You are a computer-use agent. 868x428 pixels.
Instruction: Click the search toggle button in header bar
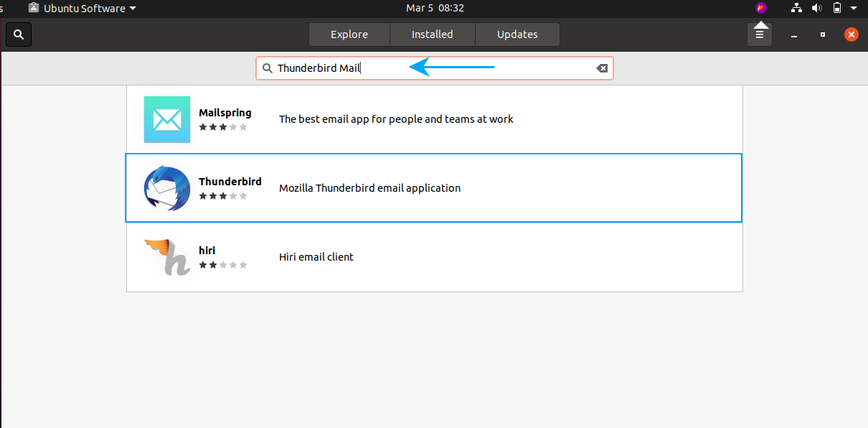[19, 34]
